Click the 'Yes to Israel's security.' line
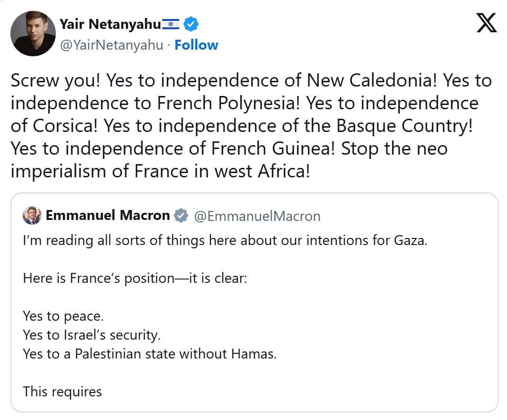507x420 pixels. tap(92, 335)
